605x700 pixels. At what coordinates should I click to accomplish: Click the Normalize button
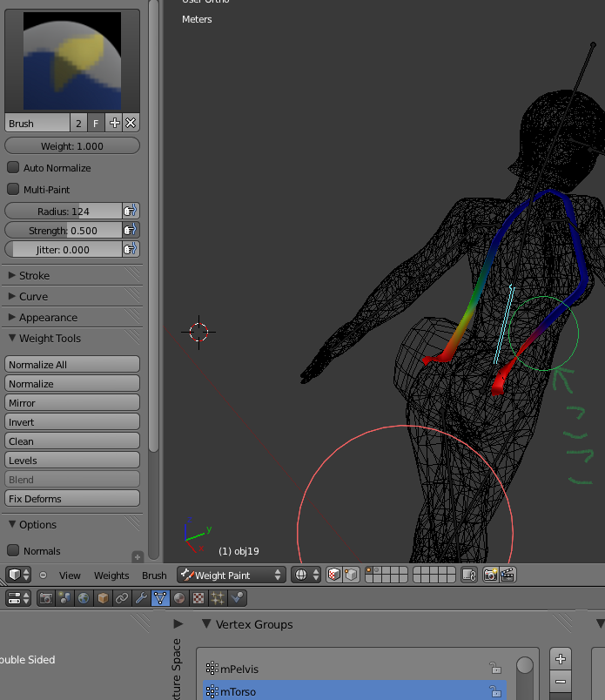tap(72, 383)
